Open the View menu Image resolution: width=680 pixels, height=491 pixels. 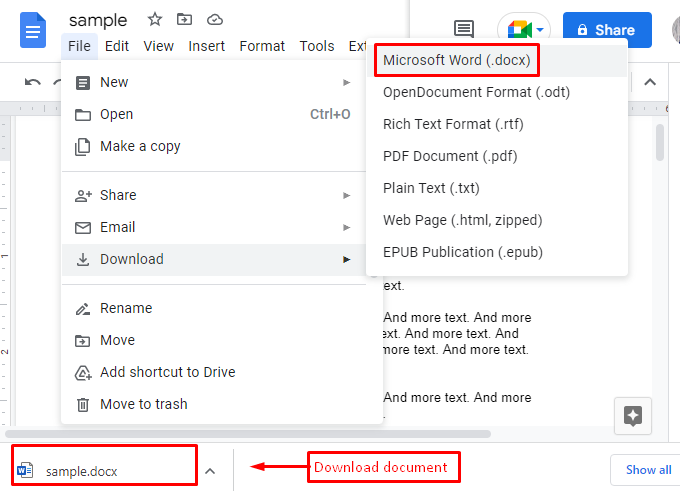tap(158, 46)
